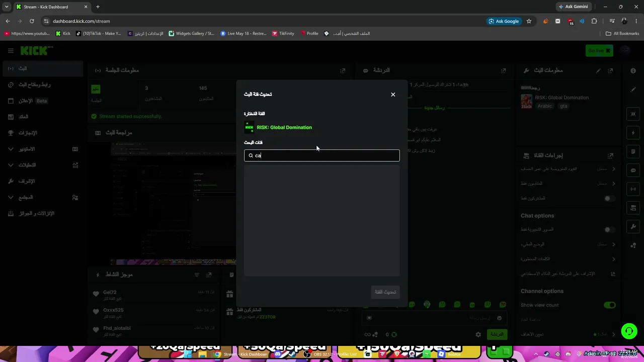
Task: Click the chat message input field
Action: point(434,318)
